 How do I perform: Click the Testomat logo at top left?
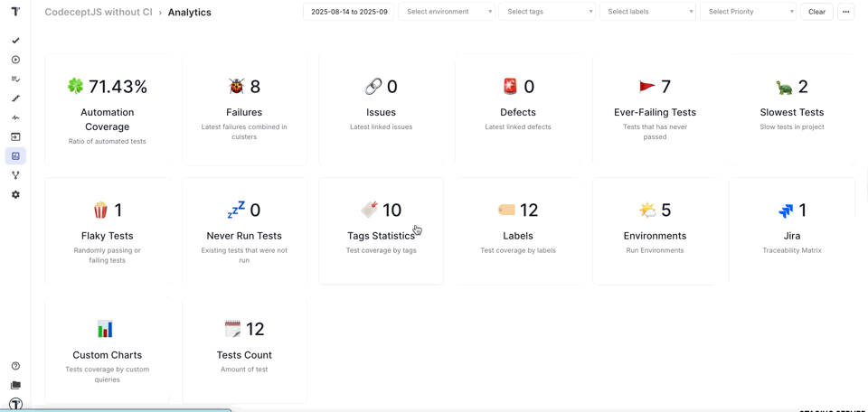15,12
